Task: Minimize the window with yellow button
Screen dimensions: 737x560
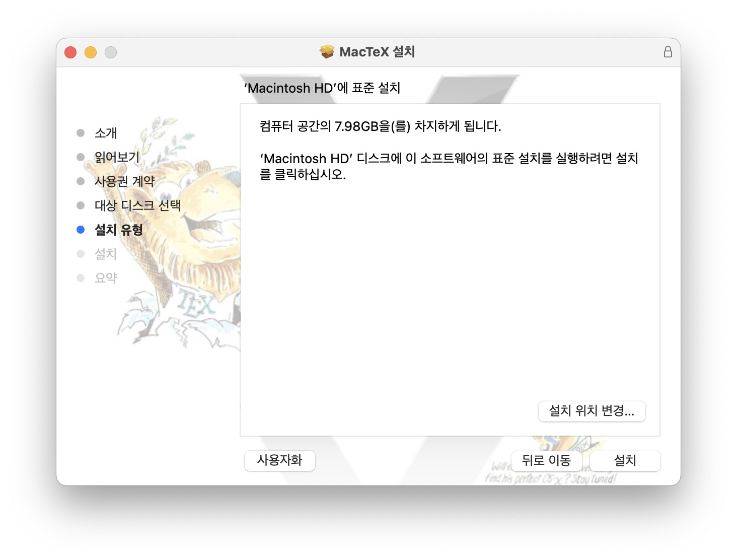Action: pos(91,52)
